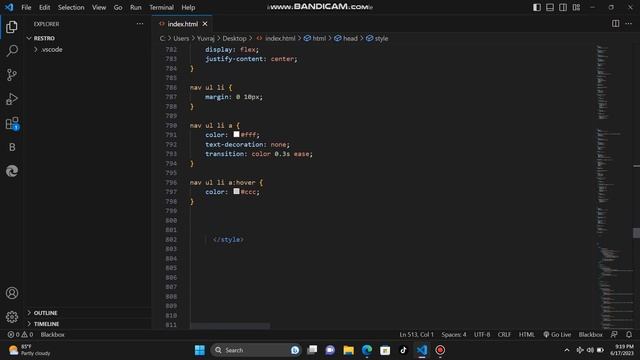This screenshot has height=360, width=640.
Task: Show hidden system tray icons
Action: tap(567, 350)
